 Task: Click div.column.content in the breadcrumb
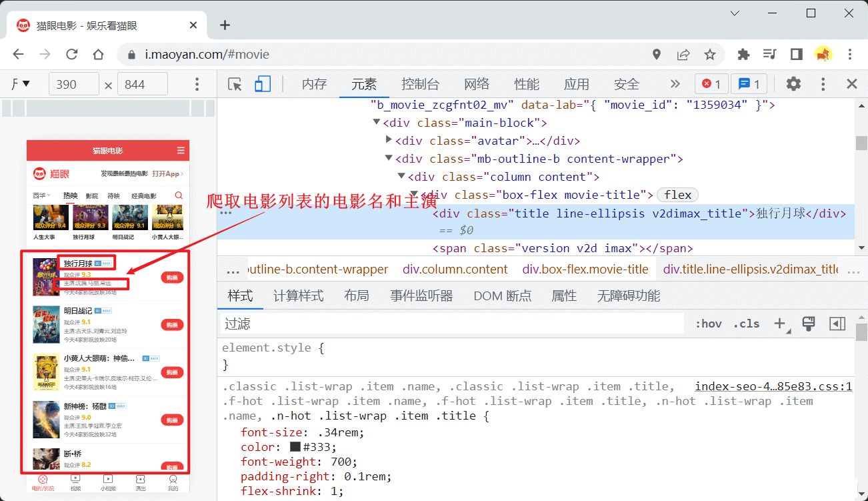455,270
